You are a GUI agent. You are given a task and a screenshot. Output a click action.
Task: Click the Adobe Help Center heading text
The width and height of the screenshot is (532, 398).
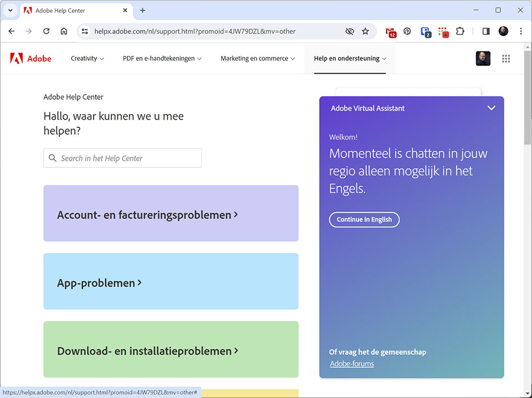[x=73, y=97]
